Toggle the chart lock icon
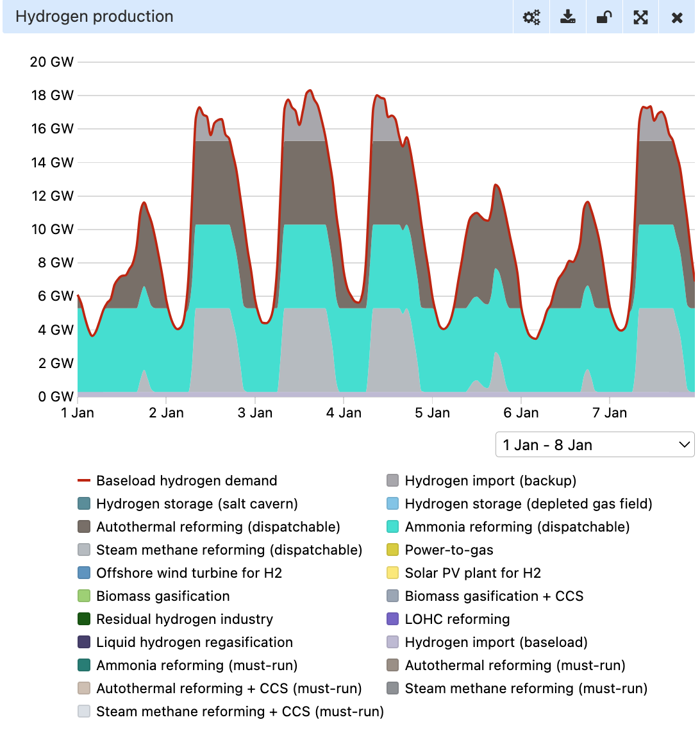Image resolution: width=700 pixels, height=731 pixels. [x=604, y=17]
